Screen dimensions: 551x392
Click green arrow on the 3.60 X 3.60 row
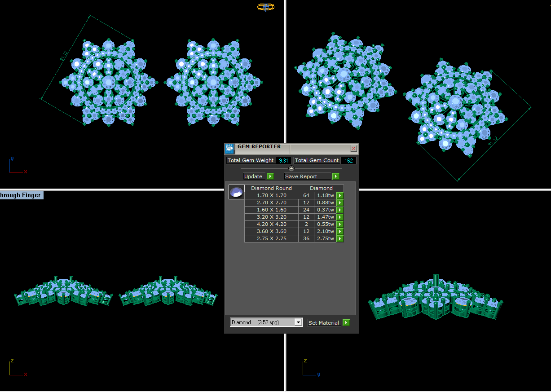tap(340, 231)
